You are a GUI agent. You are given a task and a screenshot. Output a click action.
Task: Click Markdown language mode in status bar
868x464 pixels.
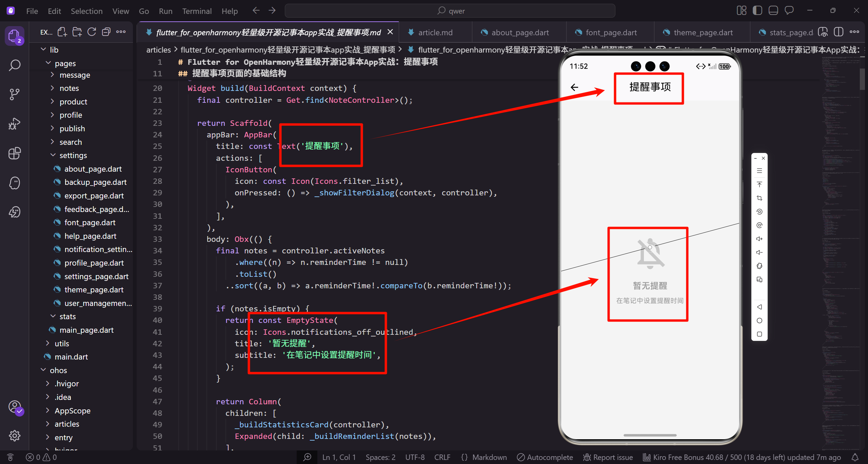point(489,457)
